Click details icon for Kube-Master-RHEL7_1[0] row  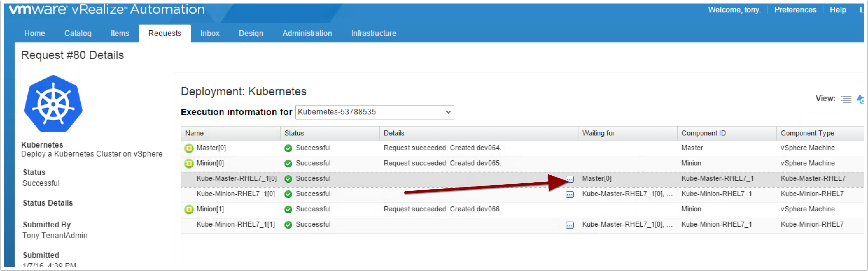pyautogui.click(x=570, y=179)
